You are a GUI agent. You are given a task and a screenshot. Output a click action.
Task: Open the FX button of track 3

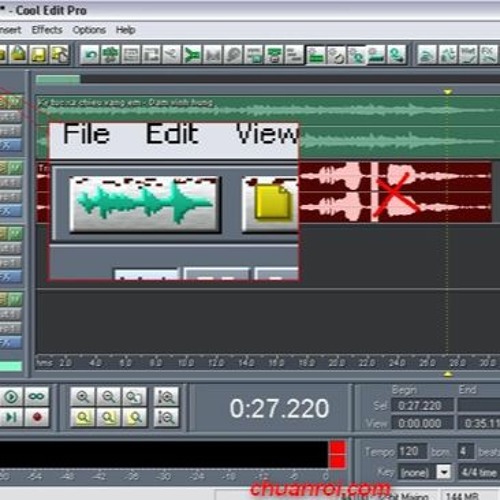[10, 277]
